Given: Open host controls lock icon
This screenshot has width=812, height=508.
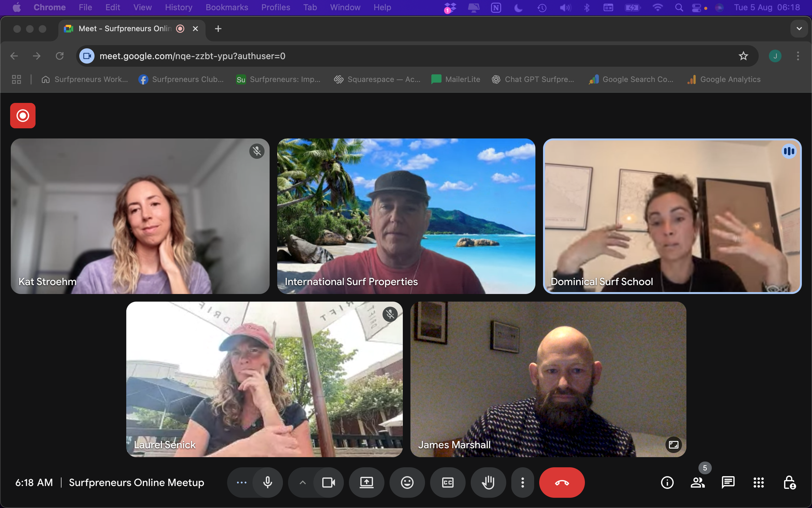Looking at the screenshot, I should point(789,482).
